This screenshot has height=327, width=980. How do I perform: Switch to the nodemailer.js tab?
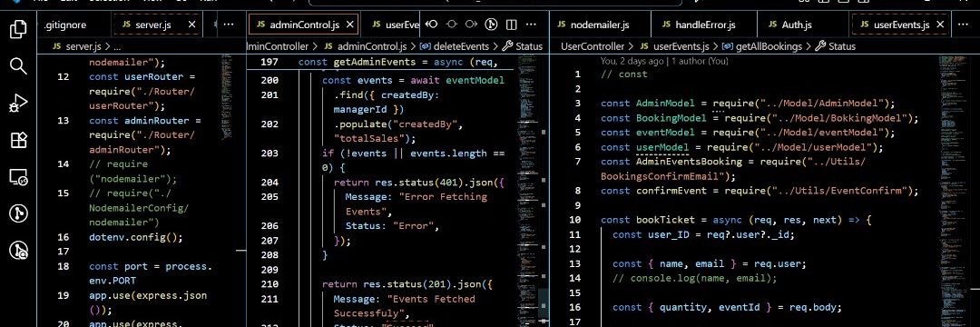tap(600, 25)
